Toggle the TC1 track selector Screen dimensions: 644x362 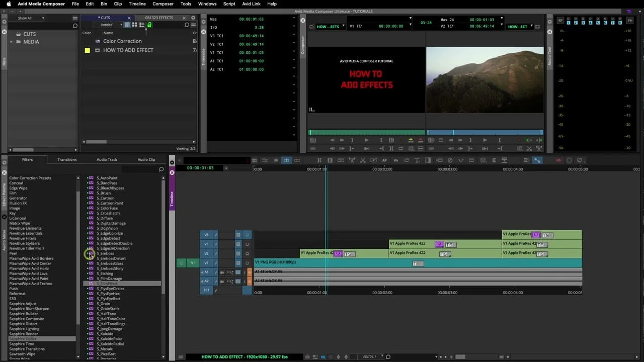pyautogui.click(x=207, y=290)
